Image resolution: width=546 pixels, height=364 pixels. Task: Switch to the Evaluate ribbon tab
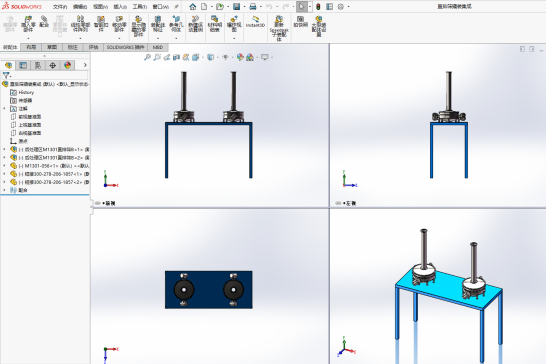93,47
